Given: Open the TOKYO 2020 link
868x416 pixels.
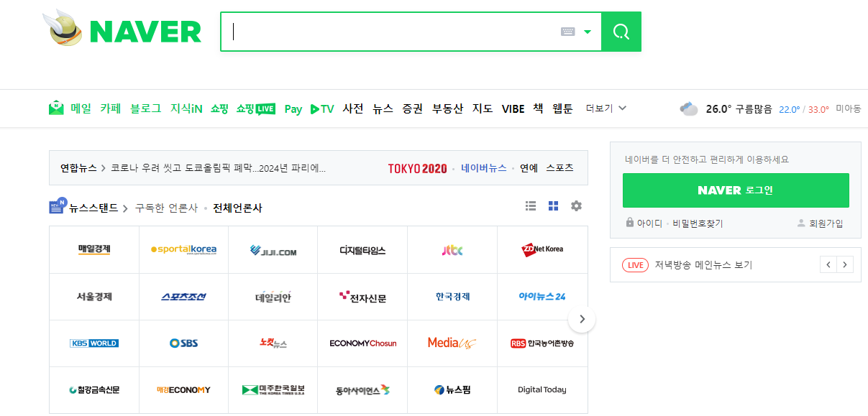Looking at the screenshot, I should click(417, 168).
